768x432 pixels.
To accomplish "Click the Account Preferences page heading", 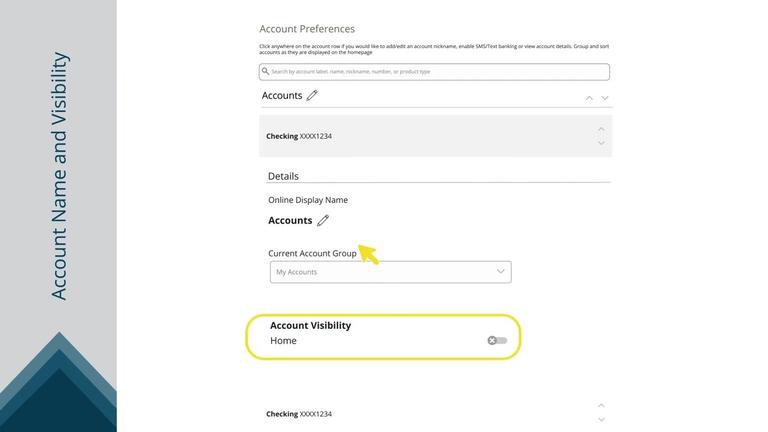I will point(307,29).
